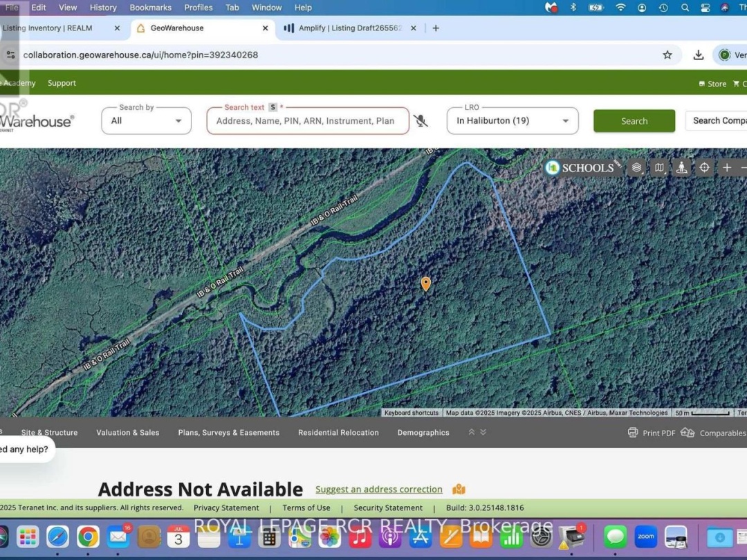Bookmark this page with the star
This screenshot has width=747, height=560.
[x=667, y=55]
